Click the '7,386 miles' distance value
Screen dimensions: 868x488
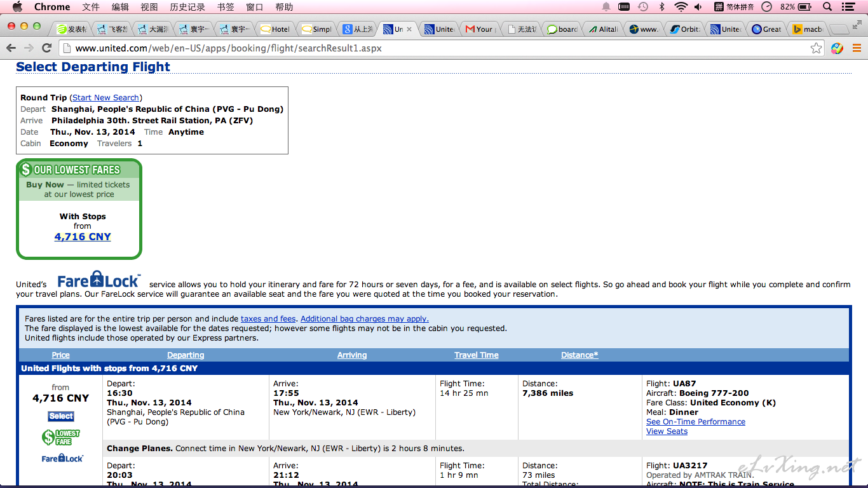coord(548,393)
